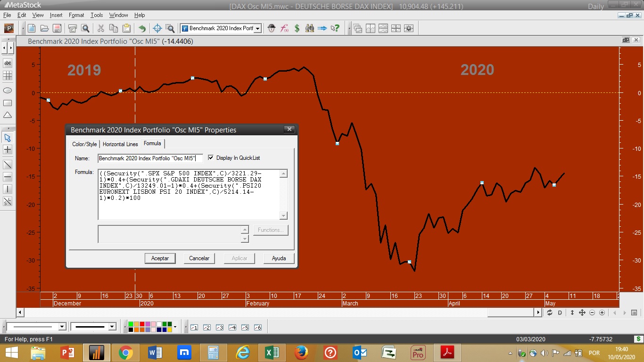Image resolution: width=644 pixels, height=362 pixels.
Task: Click the Windows Start button
Action: (x=11, y=353)
